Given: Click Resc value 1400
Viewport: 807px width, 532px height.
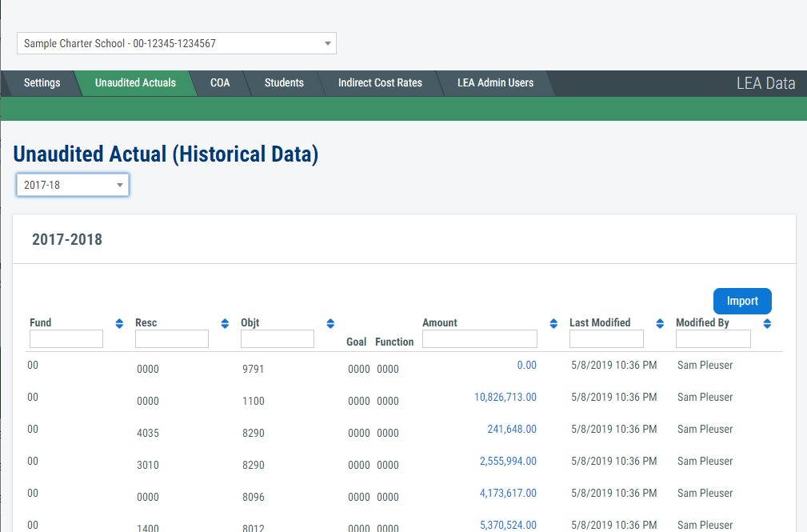Looking at the screenshot, I should pos(148,528).
